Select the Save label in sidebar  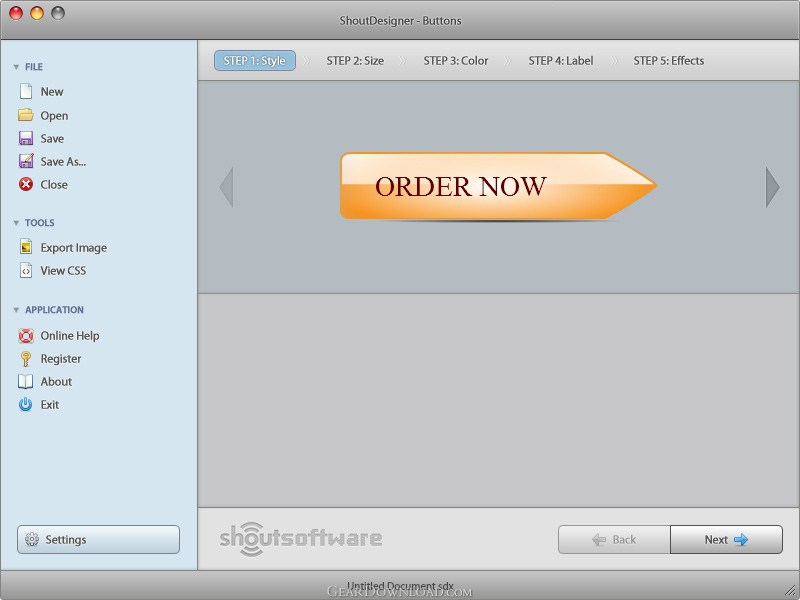click(x=52, y=138)
